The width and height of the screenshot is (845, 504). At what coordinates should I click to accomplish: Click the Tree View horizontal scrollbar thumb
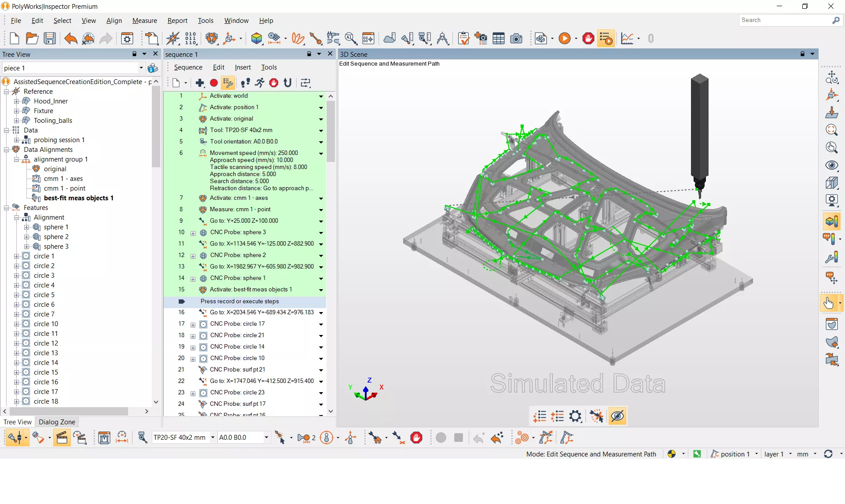(x=68, y=411)
